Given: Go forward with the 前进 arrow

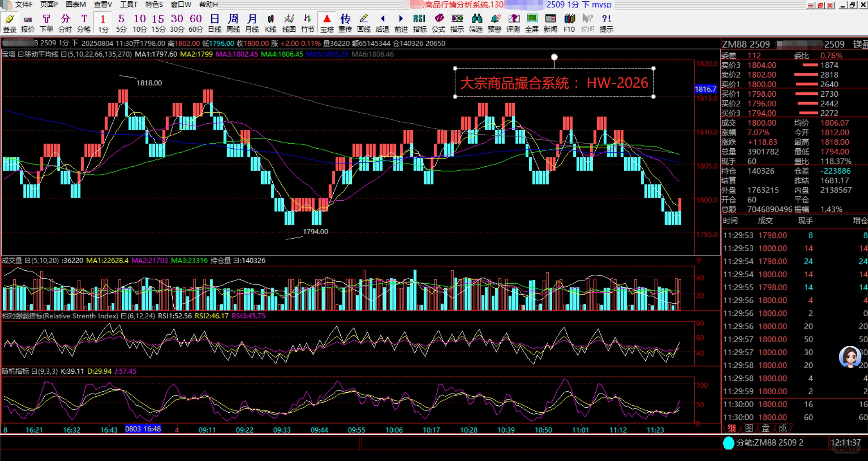Looking at the screenshot, I should click(401, 23).
